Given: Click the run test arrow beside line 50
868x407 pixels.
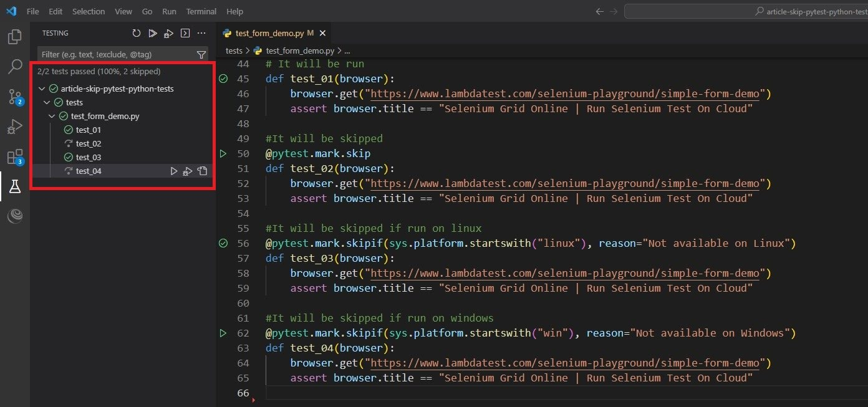Looking at the screenshot, I should (223, 153).
